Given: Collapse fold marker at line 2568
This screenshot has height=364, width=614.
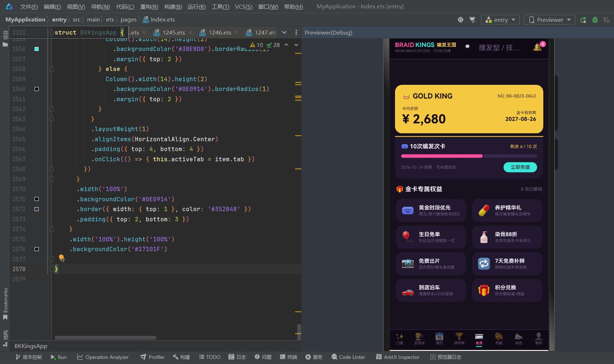Looking at the screenshot, I should point(52,169).
